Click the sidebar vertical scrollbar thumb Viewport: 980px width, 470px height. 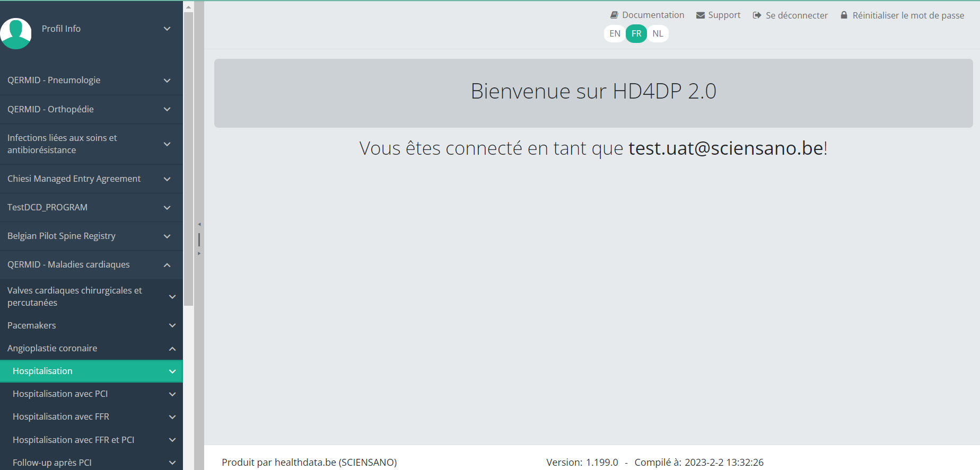tap(188, 159)
